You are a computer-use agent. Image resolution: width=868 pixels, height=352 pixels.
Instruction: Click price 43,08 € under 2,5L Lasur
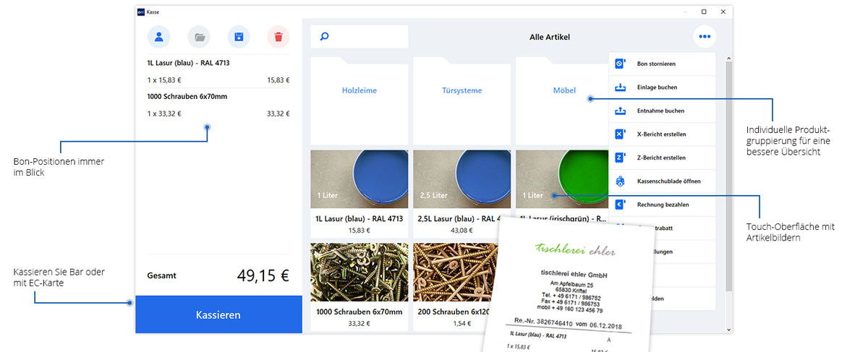tap(461, 230)
